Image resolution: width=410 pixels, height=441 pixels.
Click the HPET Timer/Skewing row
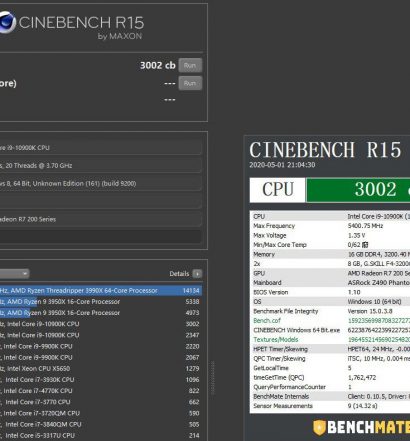[x=330, y=349]
